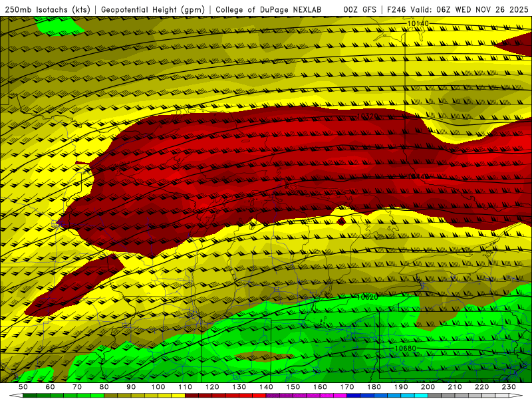Click the left arrow end of the color bar
This screenshot has width=532, height=399.
pyautogui.click(x=16, y=396)
